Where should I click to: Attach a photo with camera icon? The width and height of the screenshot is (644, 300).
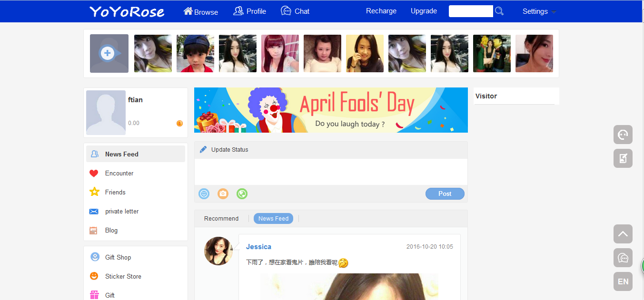(223, 194)
